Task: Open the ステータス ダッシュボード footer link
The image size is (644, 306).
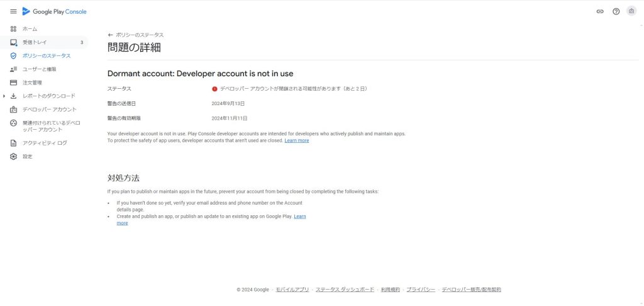Action: 345,290
